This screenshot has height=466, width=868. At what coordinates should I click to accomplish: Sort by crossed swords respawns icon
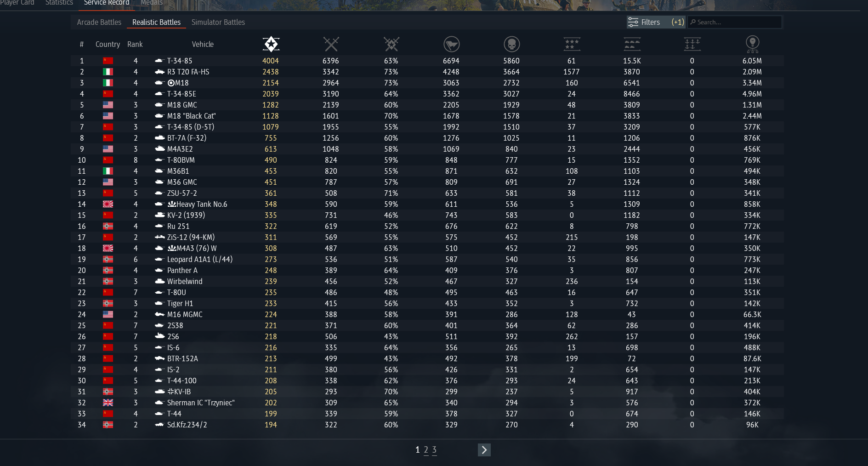pyautogui.click(x=331, y=44)
